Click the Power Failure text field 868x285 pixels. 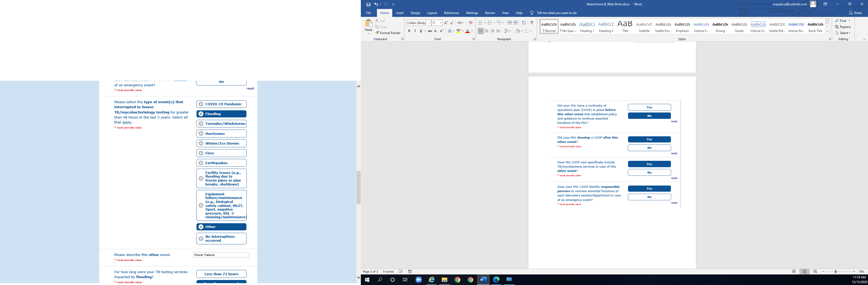(x=221, y=255)
